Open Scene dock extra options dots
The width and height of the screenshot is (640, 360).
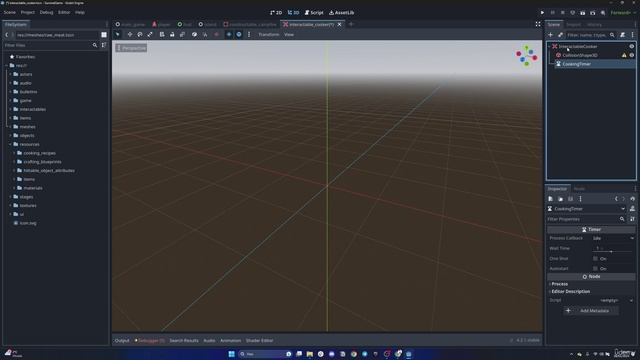633,35
